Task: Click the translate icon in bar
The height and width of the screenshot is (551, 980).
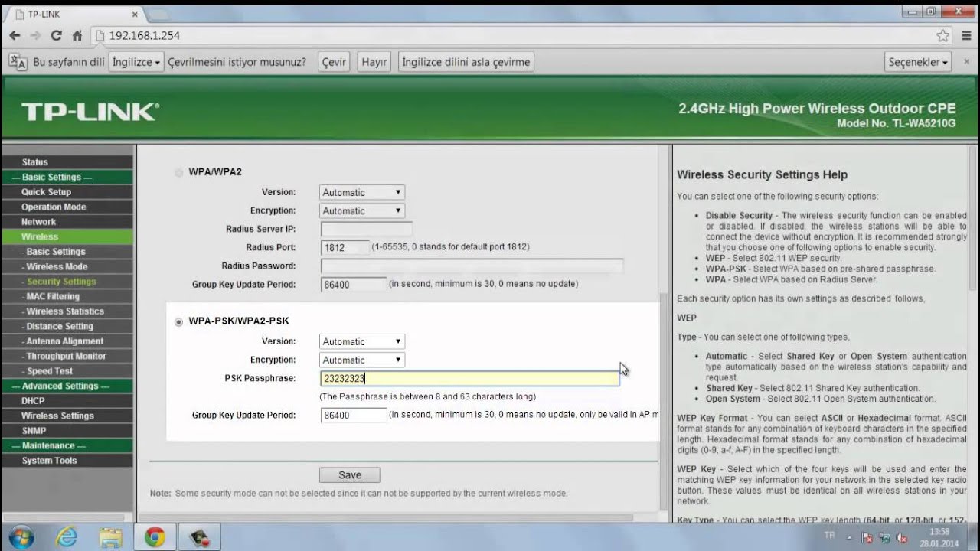Action: pos(18,62)
